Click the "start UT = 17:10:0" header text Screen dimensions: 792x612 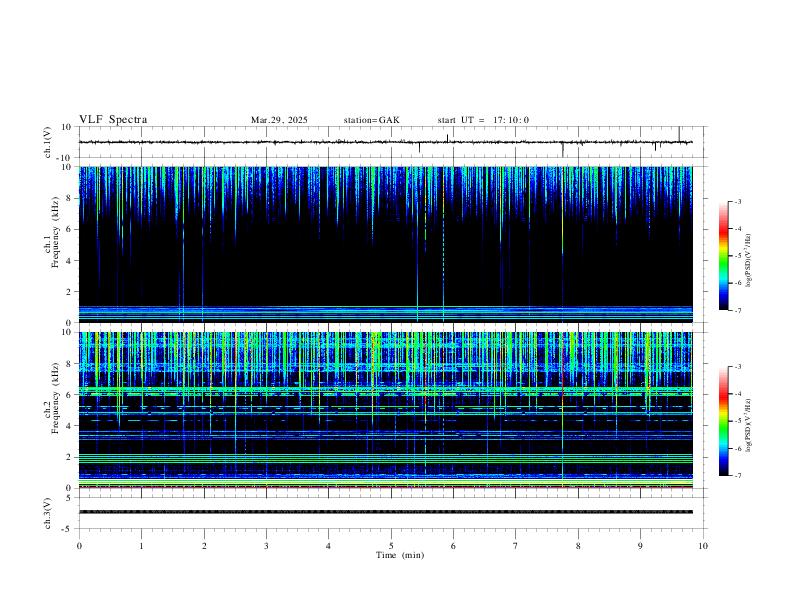coord(483,120)
